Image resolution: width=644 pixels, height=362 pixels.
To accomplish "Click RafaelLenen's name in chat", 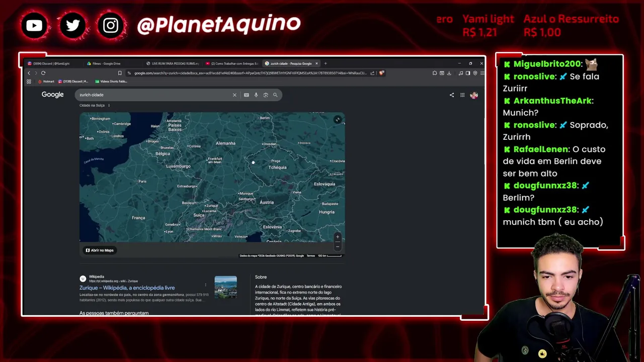I will point(540,149).
